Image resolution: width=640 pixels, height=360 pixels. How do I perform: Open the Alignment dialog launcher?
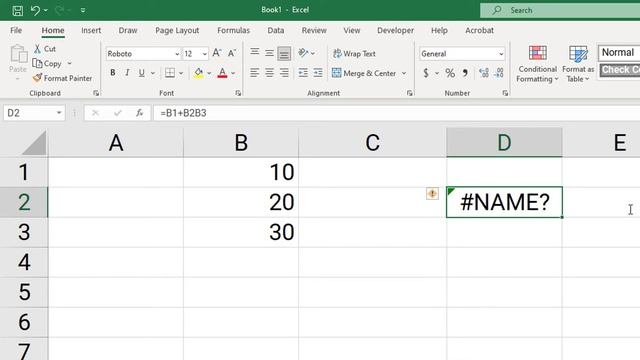pos(409,93)
